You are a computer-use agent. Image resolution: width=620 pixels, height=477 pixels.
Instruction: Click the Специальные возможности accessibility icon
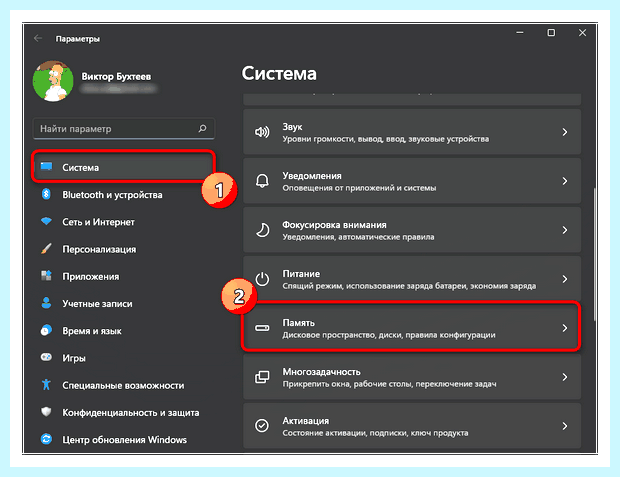[46, 384]
